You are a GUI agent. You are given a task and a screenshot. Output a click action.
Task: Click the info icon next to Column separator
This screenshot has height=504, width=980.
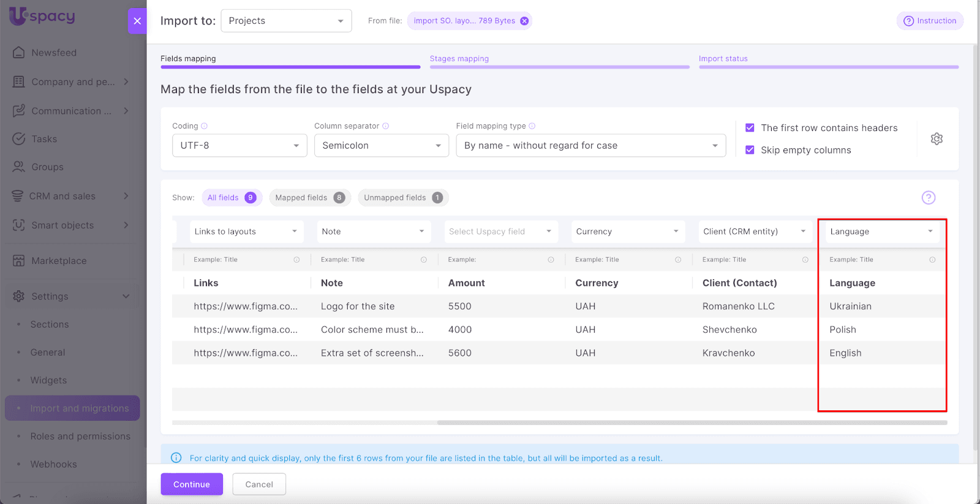coord(386,126)
